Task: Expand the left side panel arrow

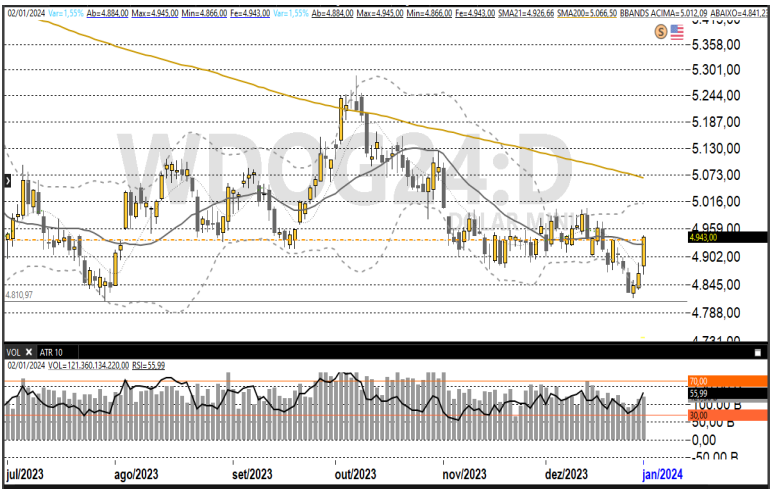Action: coord(7,181)
